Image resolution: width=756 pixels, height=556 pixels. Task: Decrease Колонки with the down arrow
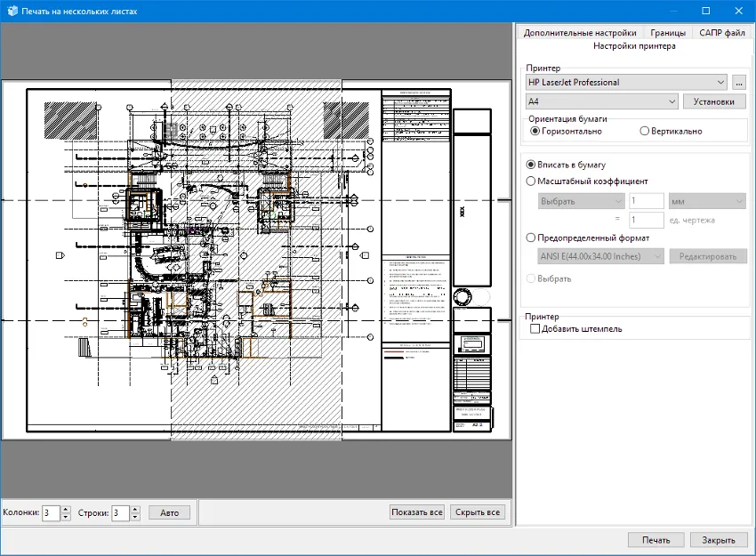66,517
